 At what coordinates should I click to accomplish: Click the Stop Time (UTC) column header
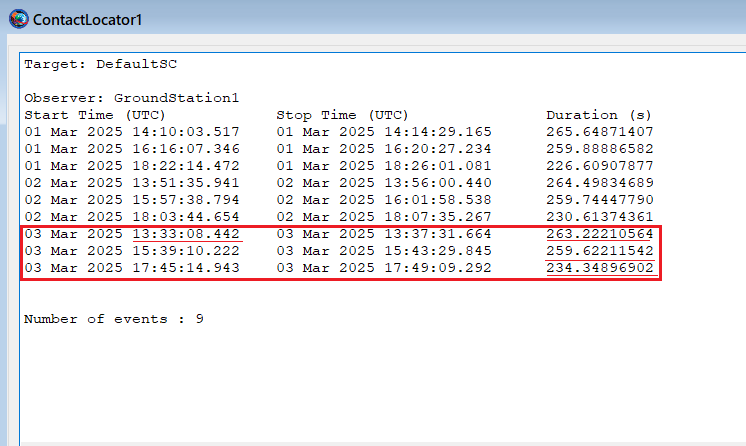[342, 115]
